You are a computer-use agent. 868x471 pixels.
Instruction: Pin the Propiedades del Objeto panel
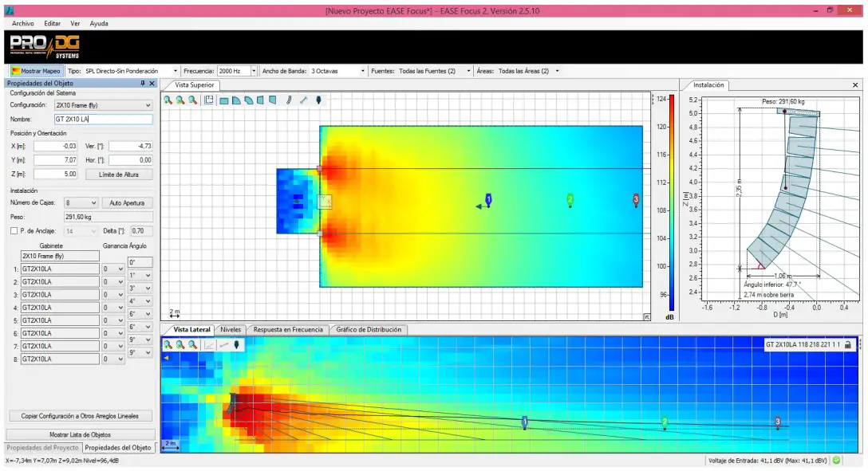(142, 83)
